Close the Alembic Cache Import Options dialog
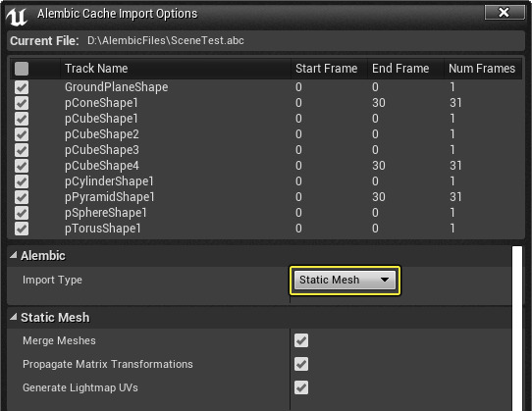Viewport: 532px width, 411px height. point(505,13)
